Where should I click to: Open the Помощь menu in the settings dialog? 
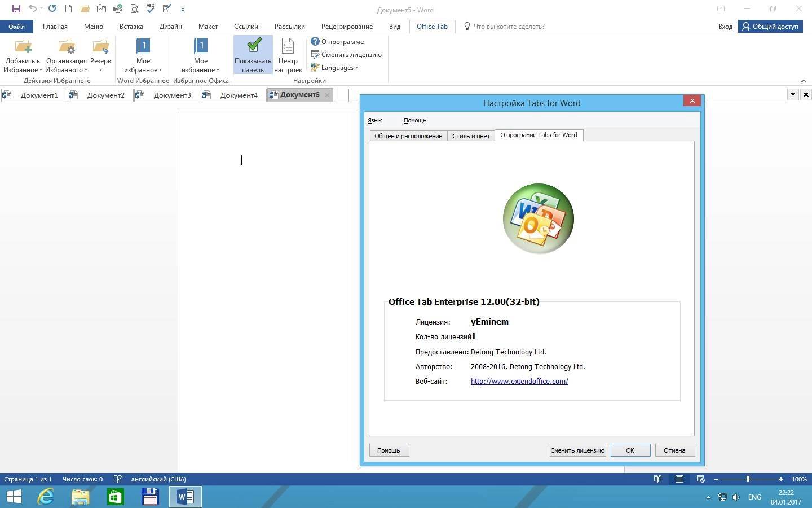pos(415,120)
